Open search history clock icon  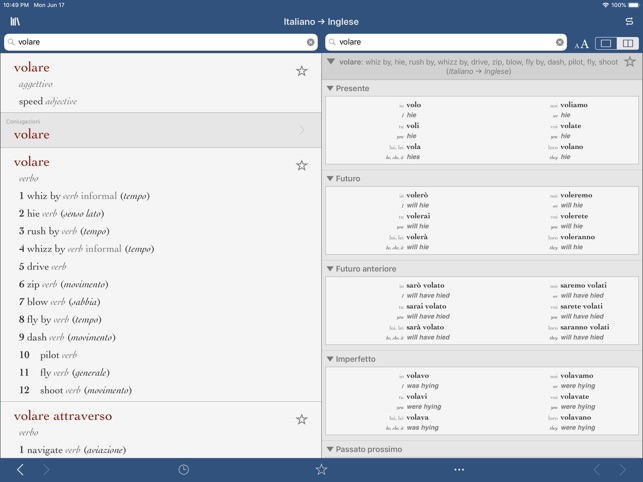[x=184, y=470]
